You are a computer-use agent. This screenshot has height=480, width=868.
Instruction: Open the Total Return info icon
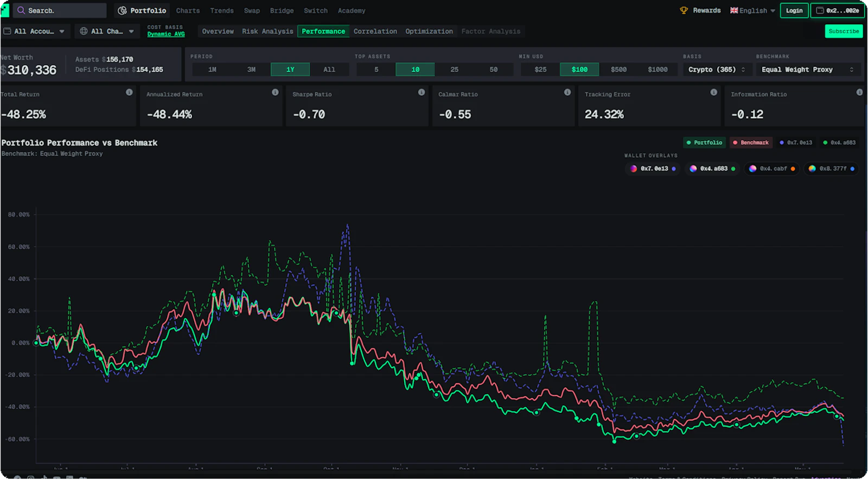129,92
